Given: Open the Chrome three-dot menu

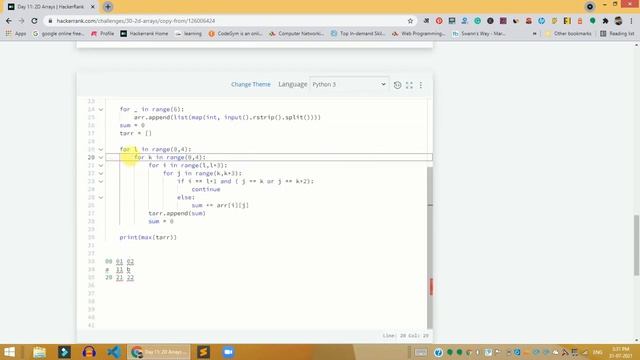Looking at the screenshot, I should (x=631, y=21).
